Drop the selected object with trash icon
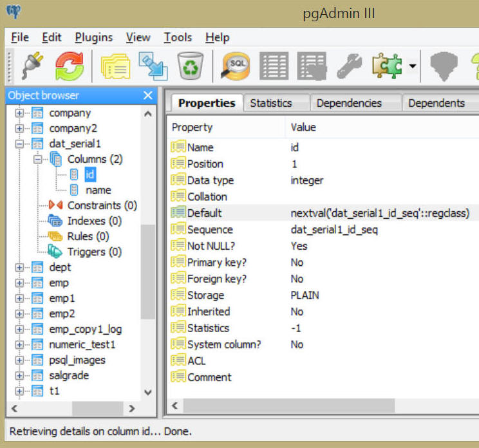 point(191,65)
